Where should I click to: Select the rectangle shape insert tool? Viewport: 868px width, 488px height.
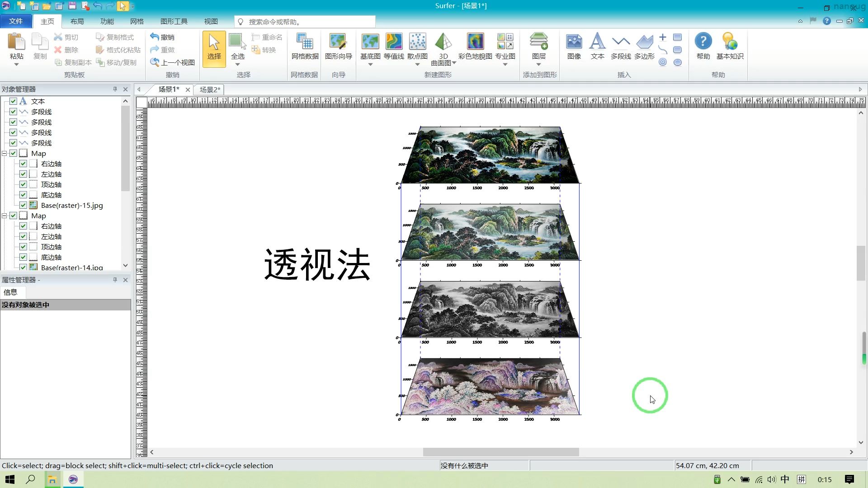click(677, 37)
